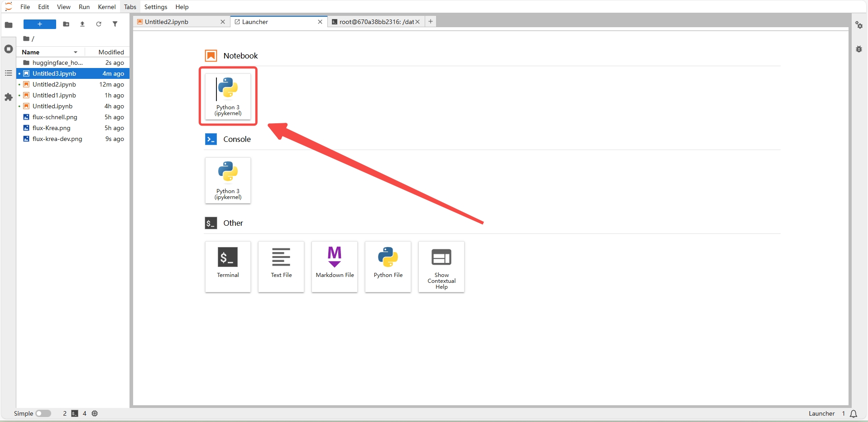Click the blue new launcher plus button
This screenshot has height=422, width=868.
click(40, 24)
